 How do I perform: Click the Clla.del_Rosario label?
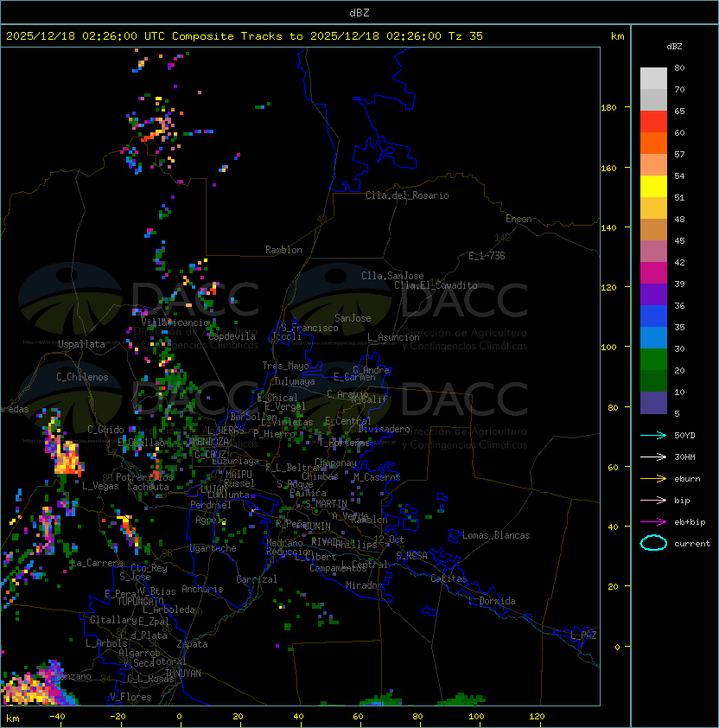point(407,196)
